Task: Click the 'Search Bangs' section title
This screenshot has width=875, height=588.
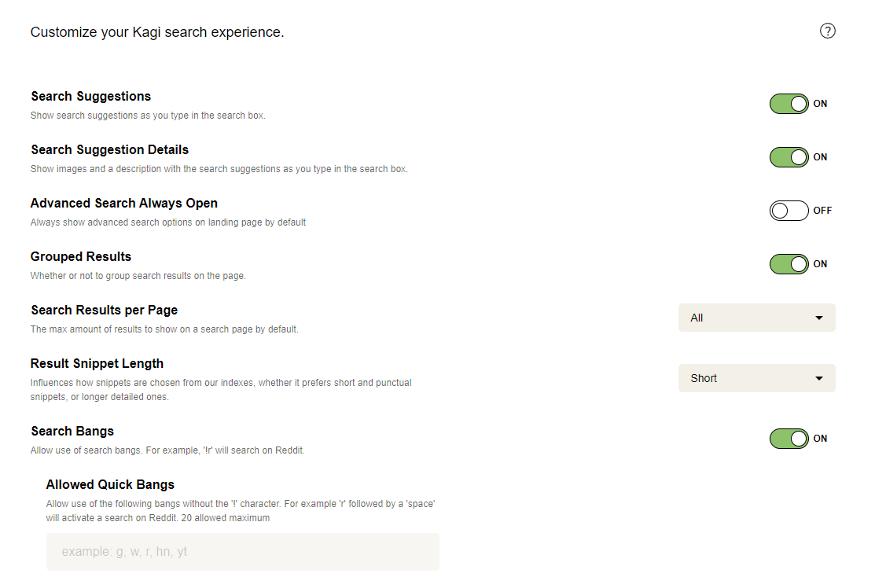Action: (x=72, y=431)
